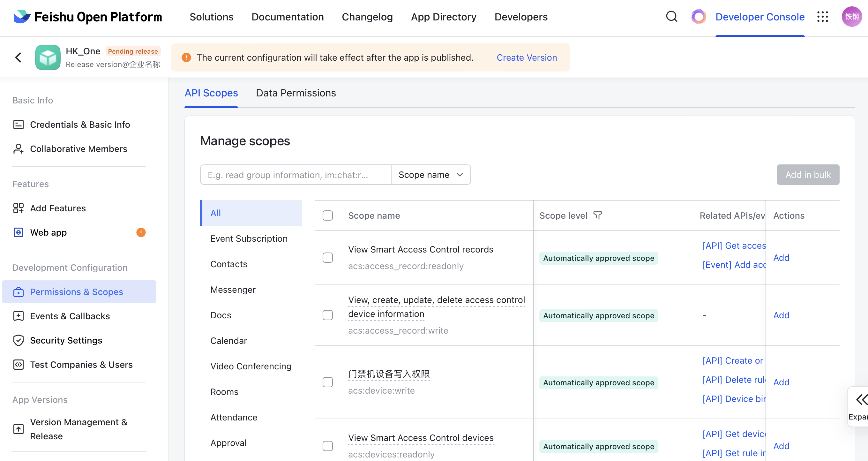This screenshot has width=868, height=461.
Task: Click the Feishu Open Platform logo
Action: [88, 17]
